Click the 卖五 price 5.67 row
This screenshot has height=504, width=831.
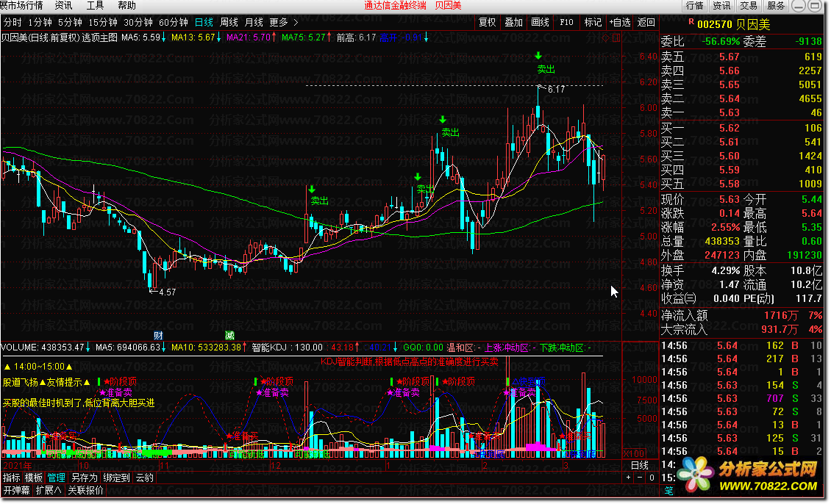tap(741, 57)
